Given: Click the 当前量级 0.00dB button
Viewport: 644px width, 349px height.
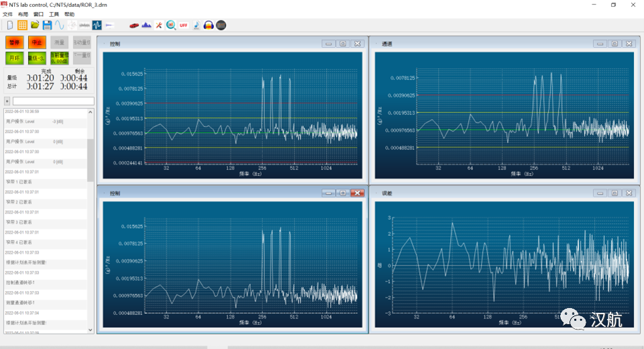Looking at the screenshot, I should pos(60,58).
